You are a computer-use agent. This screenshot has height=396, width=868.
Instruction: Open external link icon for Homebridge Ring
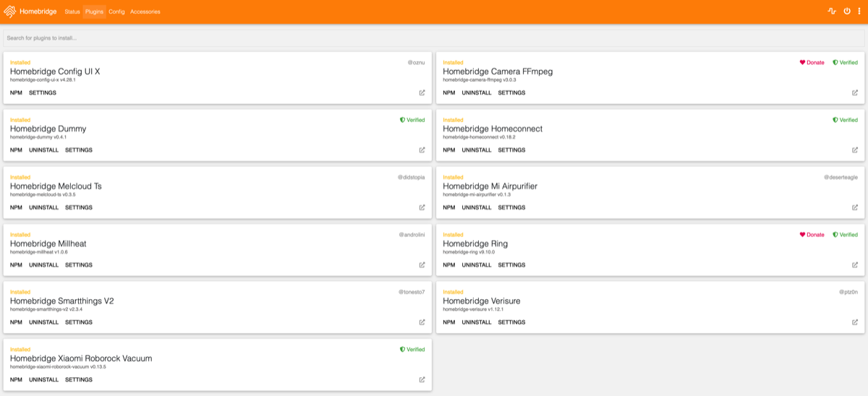pos(855,264)
